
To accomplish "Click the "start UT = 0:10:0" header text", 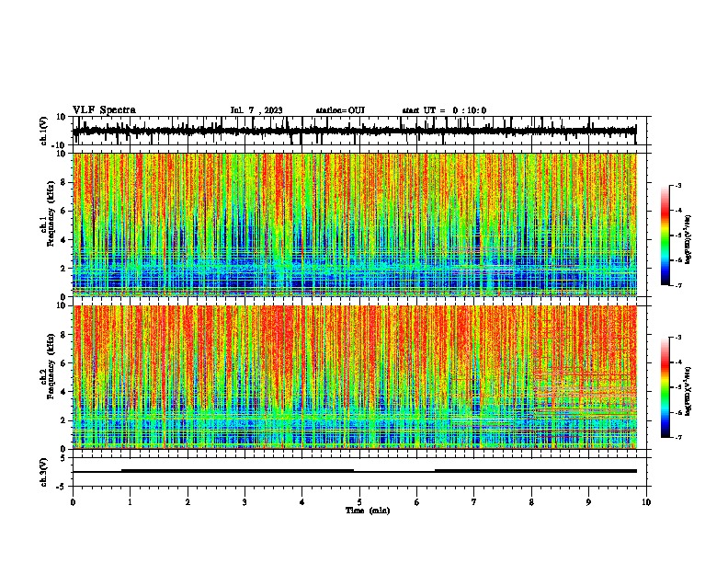I will pos(444,110).
